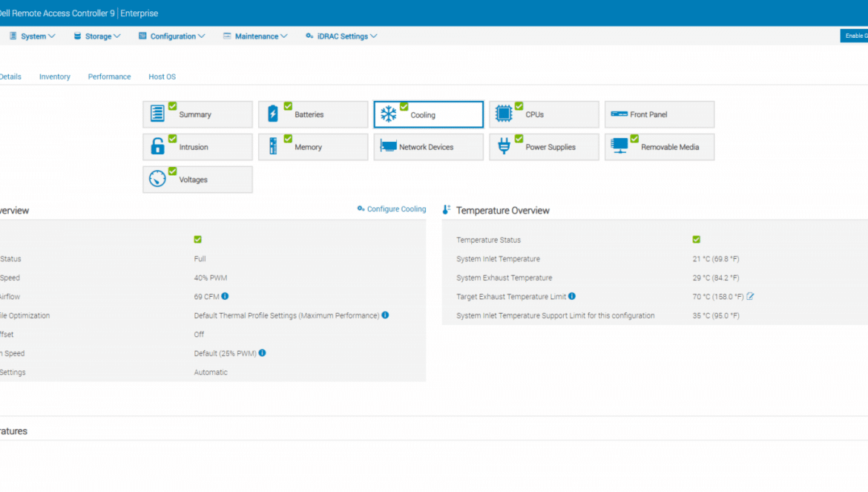The height and width of the screenshot is (492, 868).
Task: Open the System menu
Action: coord(32,36)
